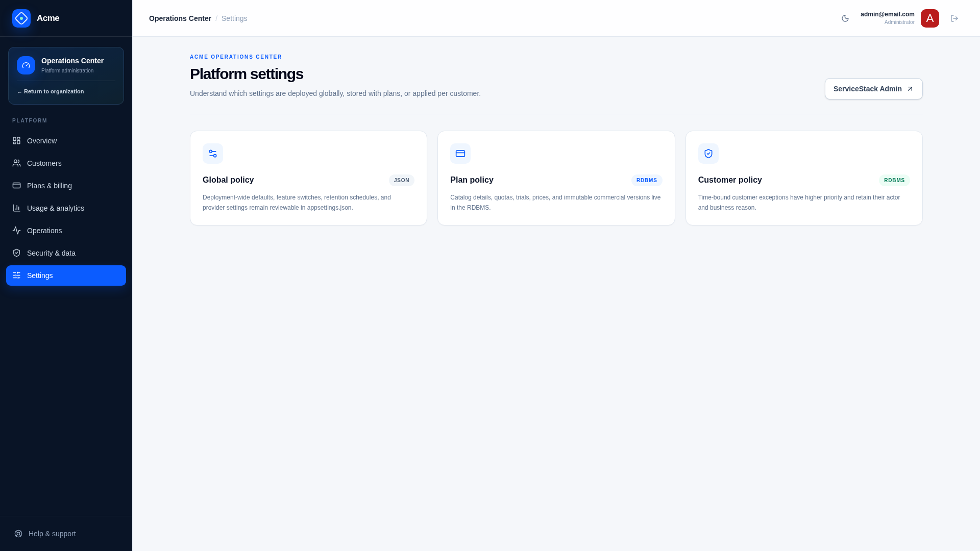Click the Operations Center card title
The height and width of the screenshot is (551, 980).
(x=72, y=61)
